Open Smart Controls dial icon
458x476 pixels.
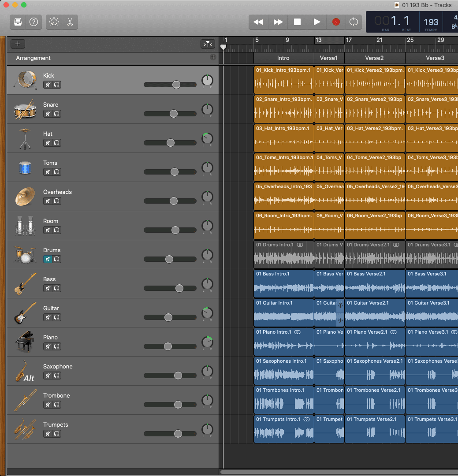[54, 22]
